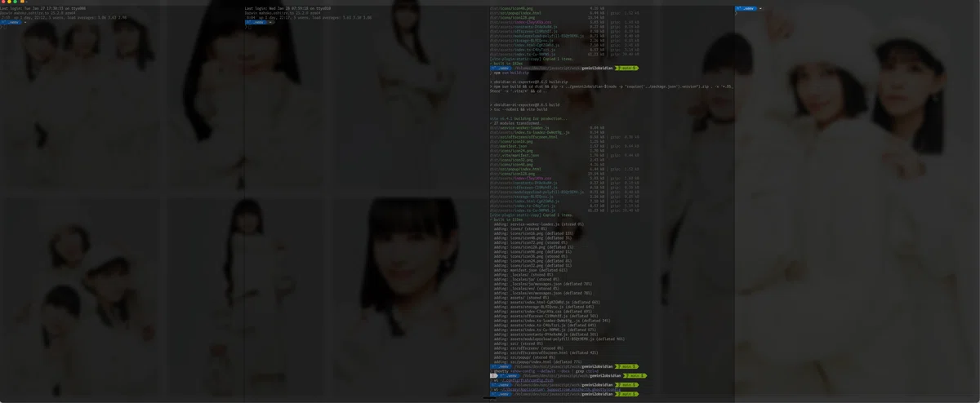Click the .venv badge in the rightmost pane

tap(747, 9)
